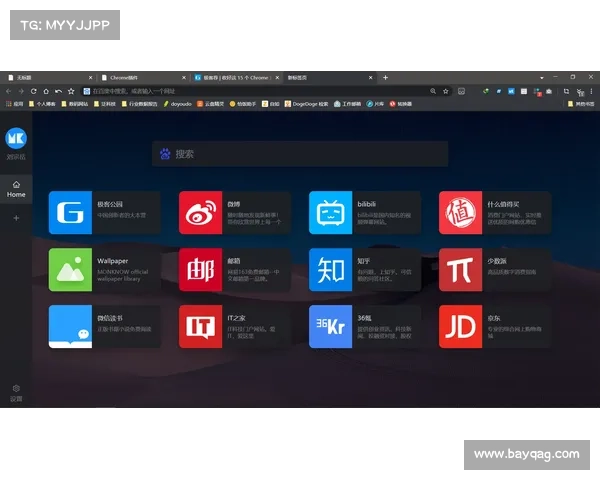Open the WeChat Reading book card
The image size is (600, 480).
pos(104,327)
